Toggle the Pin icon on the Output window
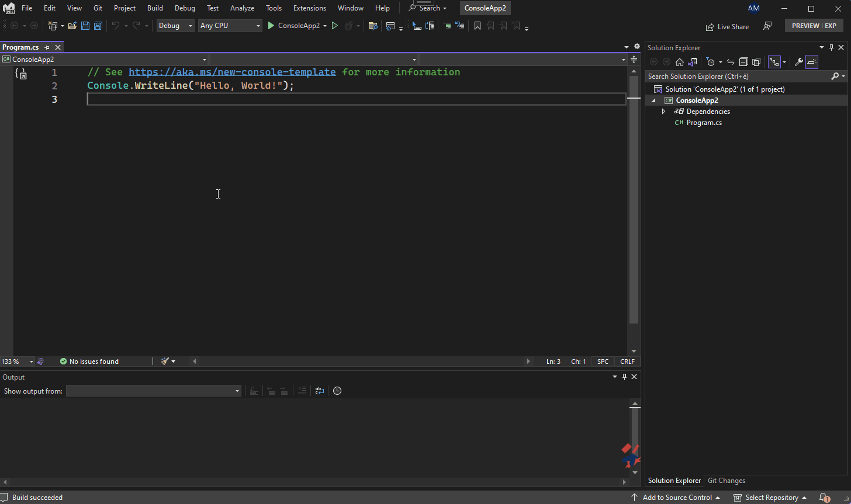The image size is (851, 504). (x=624, y=377)
